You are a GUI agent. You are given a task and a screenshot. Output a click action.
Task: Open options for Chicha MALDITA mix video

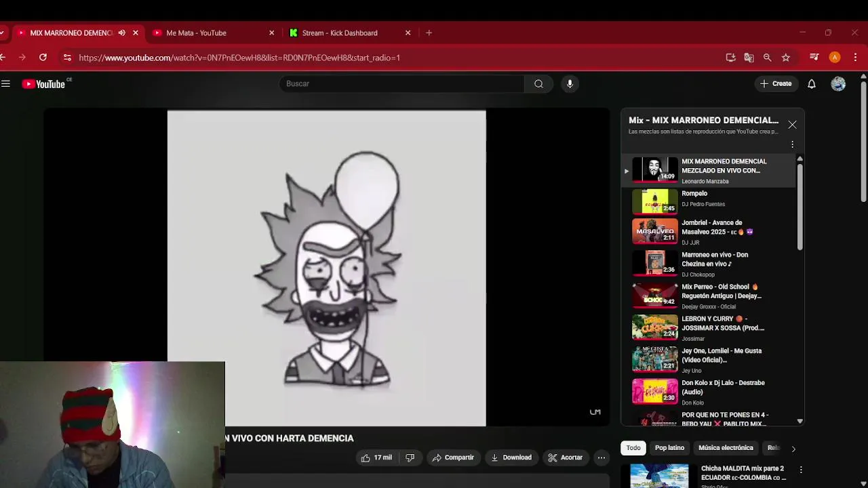point(801,470)
